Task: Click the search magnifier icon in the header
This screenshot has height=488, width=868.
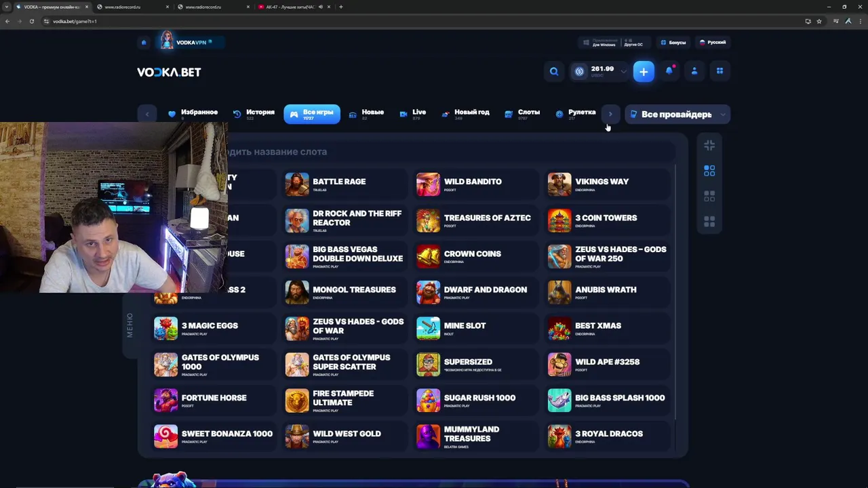Action: [554, 71]
